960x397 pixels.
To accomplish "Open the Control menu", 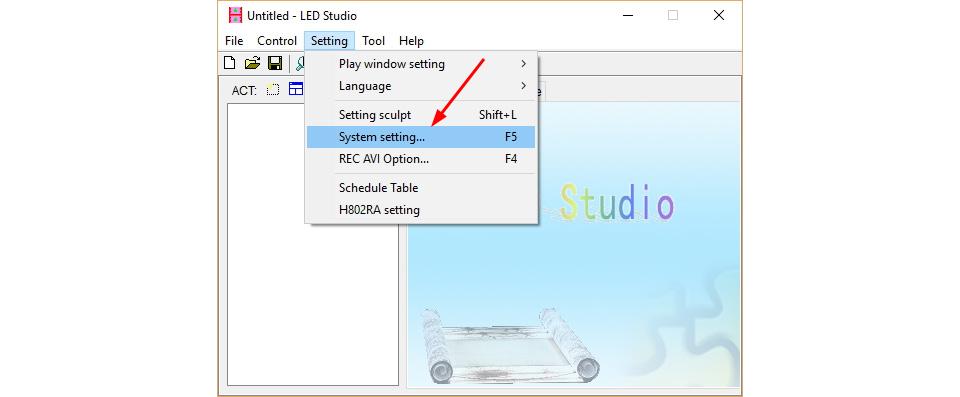I will (277, 41).
